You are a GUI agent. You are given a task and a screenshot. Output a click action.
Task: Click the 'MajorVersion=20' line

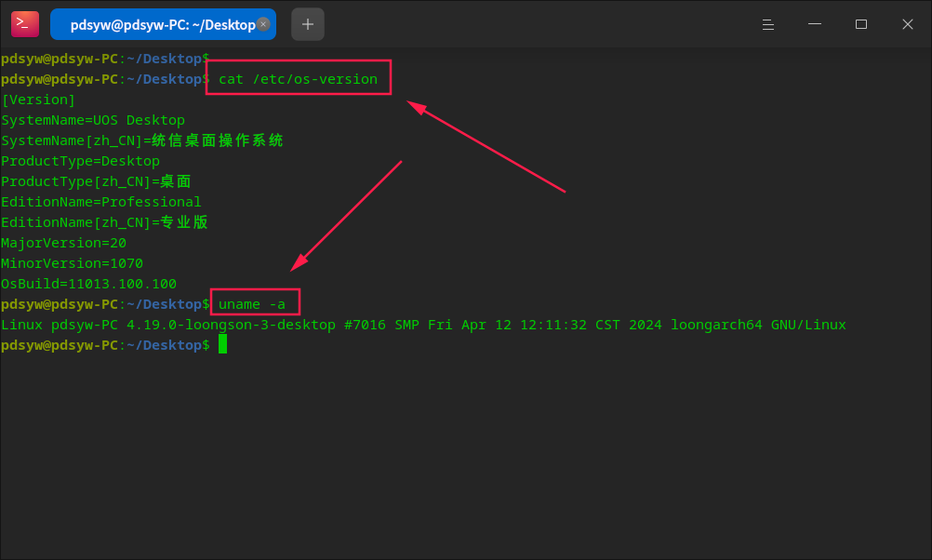63,243
